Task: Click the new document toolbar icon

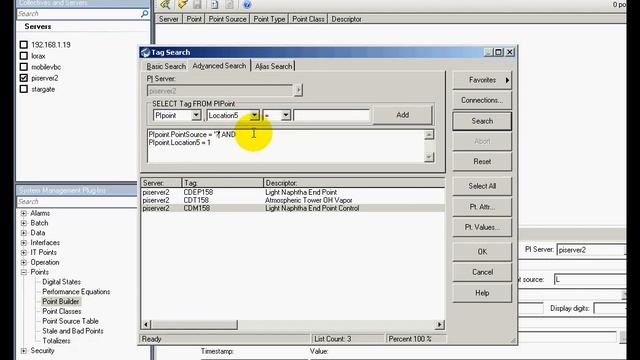Action: coord(214,4)
